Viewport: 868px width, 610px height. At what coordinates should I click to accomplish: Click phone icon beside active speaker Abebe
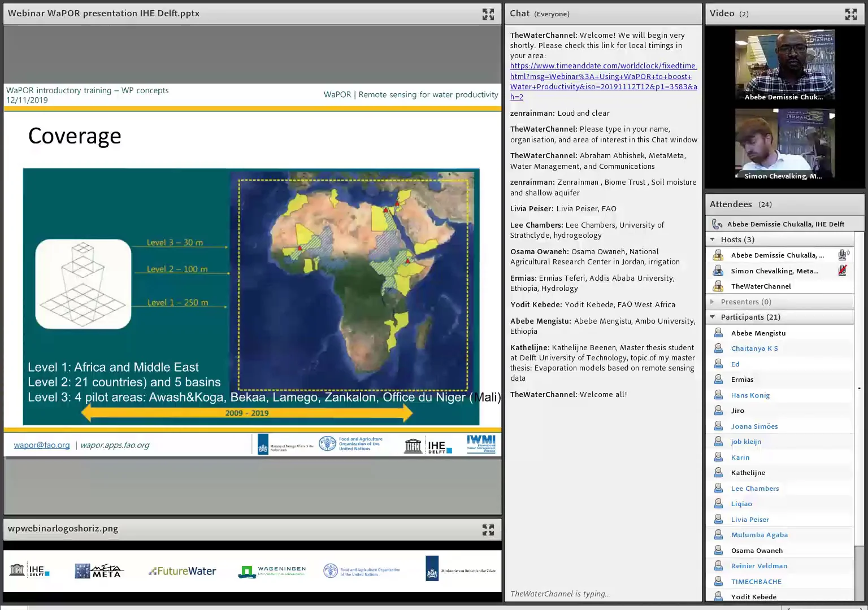[717, 224]
